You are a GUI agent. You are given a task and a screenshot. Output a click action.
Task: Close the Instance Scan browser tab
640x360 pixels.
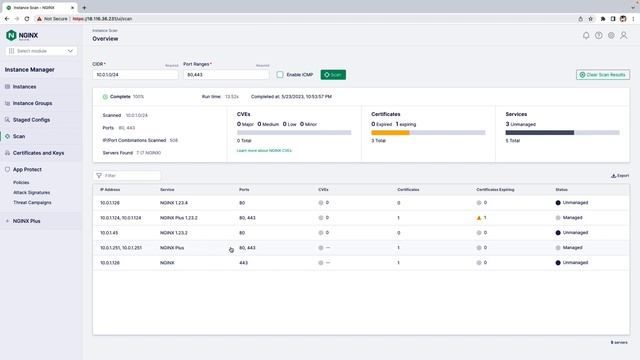pos(72,8)
